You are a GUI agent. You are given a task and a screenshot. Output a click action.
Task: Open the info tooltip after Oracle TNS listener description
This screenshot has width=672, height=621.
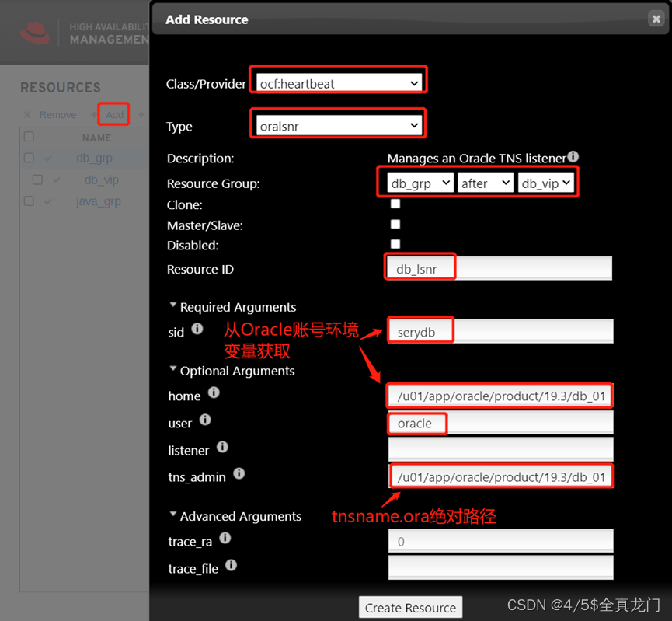573,156
